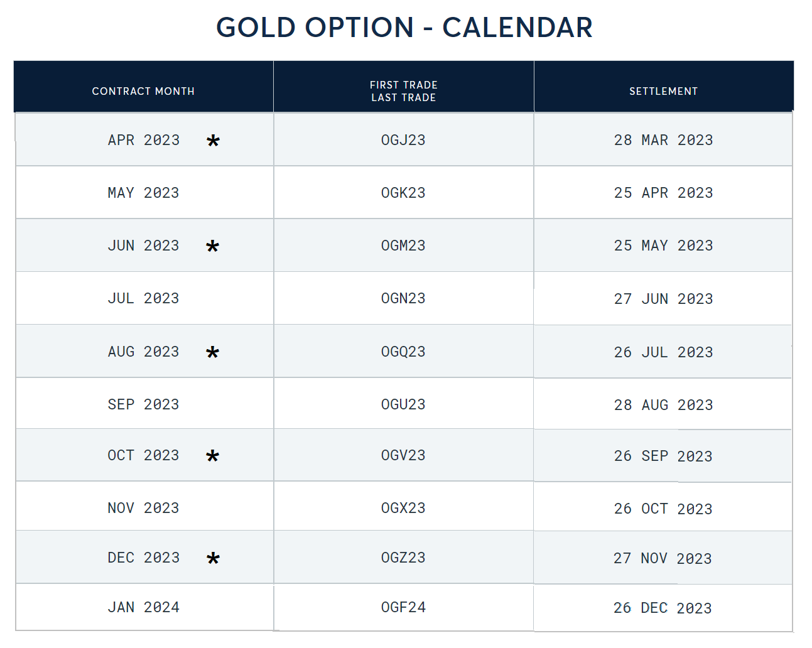Click the 26 DEC 2023 settlement date

663,608
